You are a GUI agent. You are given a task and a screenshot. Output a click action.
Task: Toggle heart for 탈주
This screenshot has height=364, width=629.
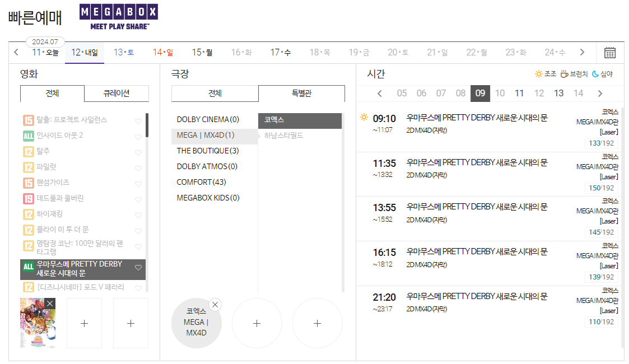coord(138,152)
